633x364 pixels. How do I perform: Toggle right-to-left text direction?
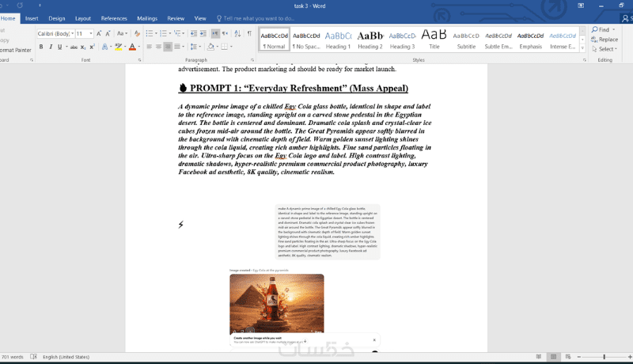225,33
